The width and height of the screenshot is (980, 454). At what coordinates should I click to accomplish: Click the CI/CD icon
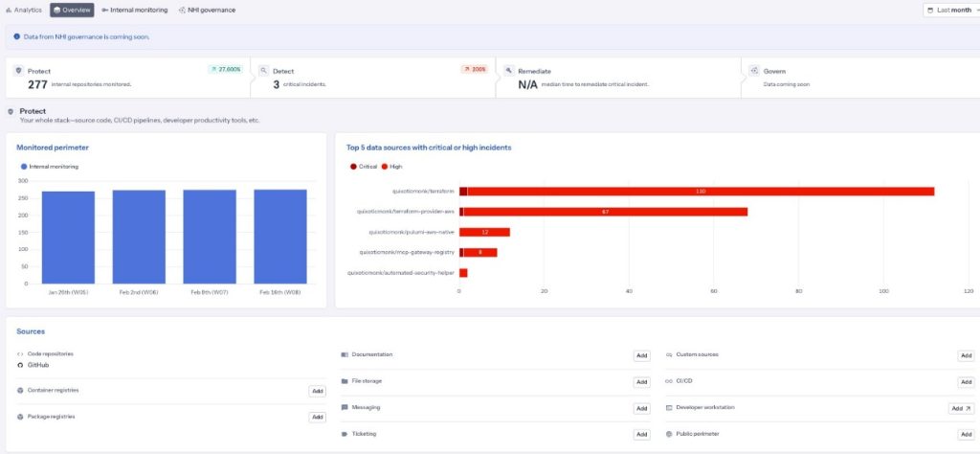click(669, 381)
